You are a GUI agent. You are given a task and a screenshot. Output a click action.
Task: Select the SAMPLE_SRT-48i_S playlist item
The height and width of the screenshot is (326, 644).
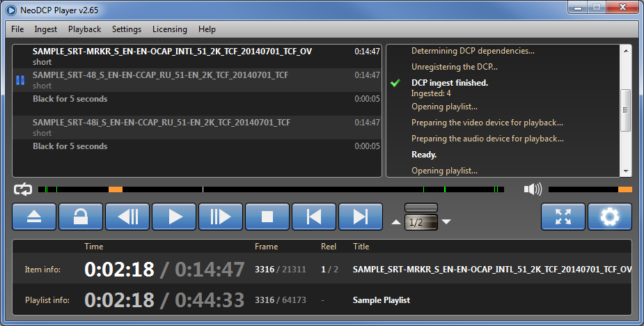(197, 127)
